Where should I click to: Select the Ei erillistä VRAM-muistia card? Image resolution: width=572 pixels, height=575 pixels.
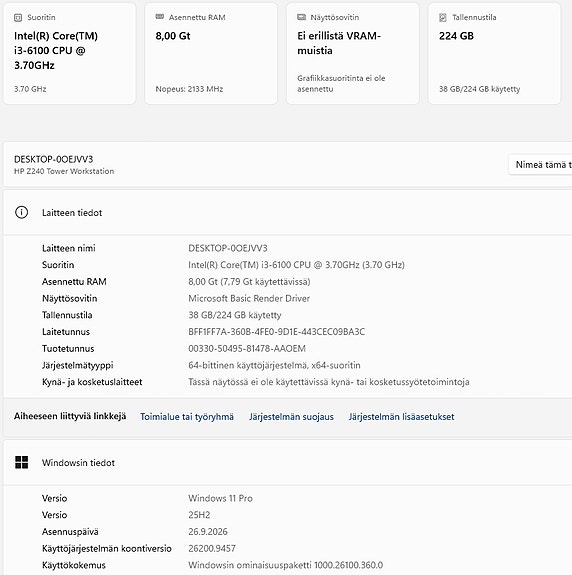coord(353,54)
